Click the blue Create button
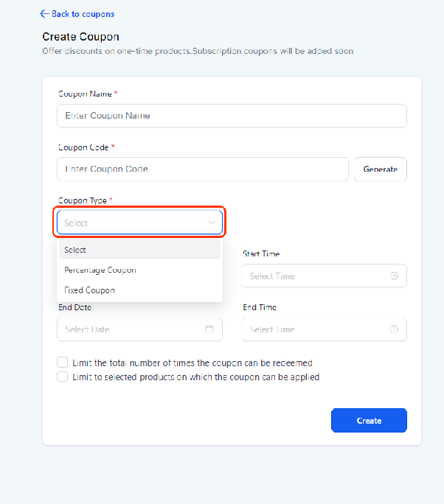This screenshot has height=504, width=444. click(x=369, y=421)
